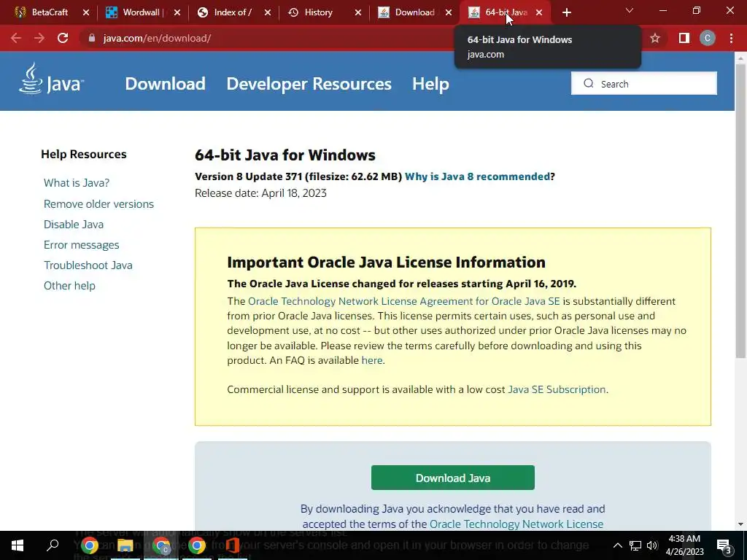Open the Java SE Subscription link
Screen dimensions: 747x560
[x=557, y=389]
